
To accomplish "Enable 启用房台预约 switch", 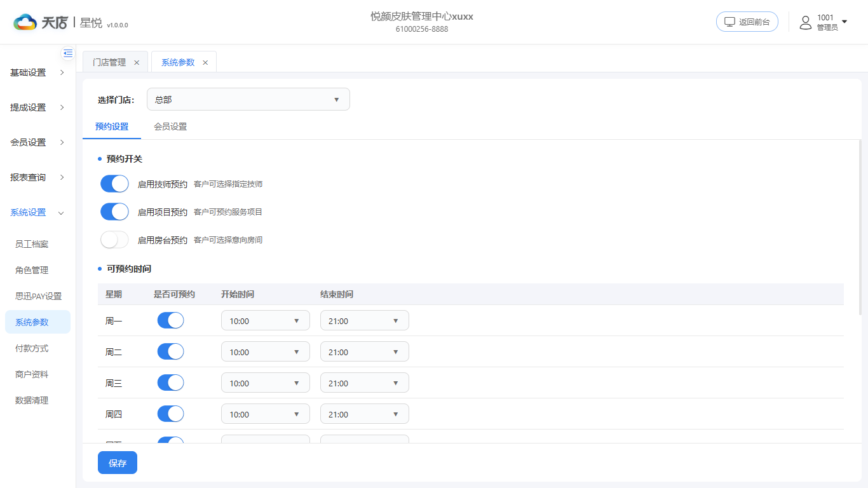I will click(x=114, y=240).
